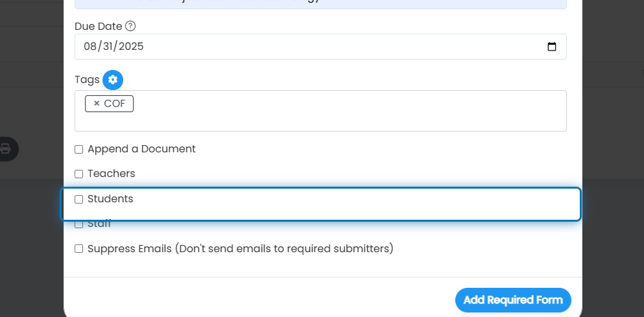Click the COF tag chip text
Image resolution: width=644 pixels, height=317 pixels.
click(115, 104)
